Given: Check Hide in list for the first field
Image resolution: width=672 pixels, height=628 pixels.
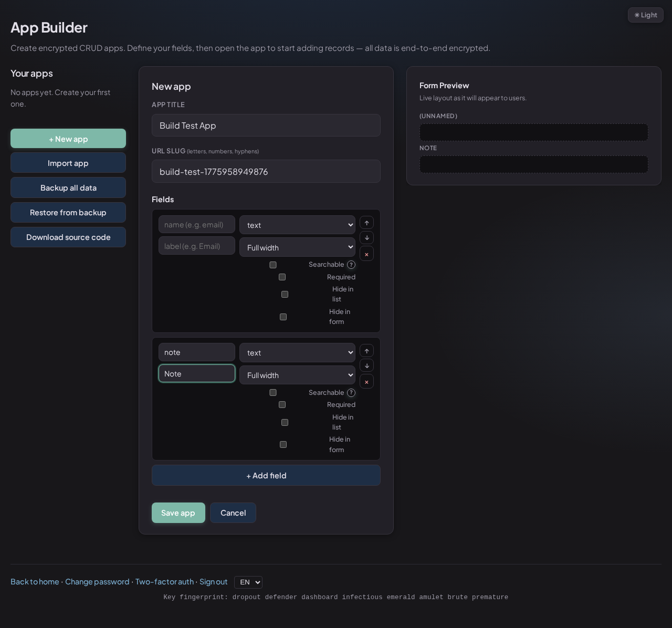Looking at the screenshot, I should click(285, 294).
